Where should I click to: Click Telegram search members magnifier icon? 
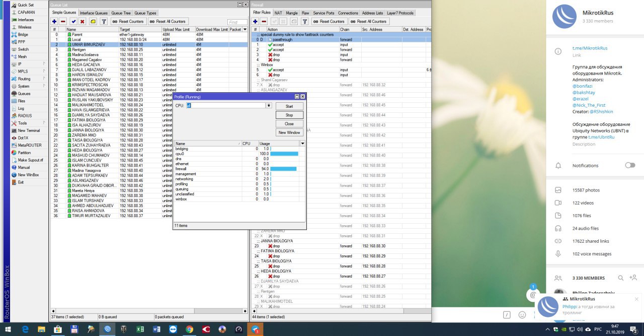[x=621, y=278]
